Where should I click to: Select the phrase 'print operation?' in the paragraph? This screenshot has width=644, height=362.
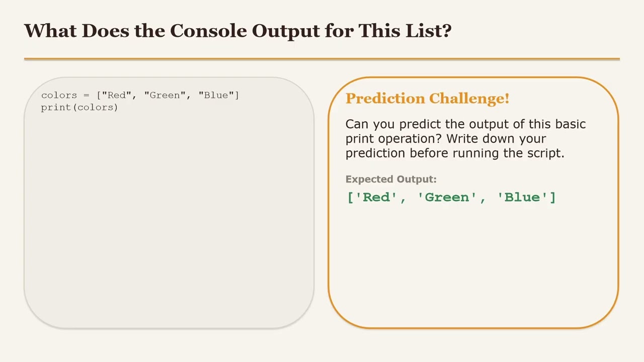tap(394, 139)
